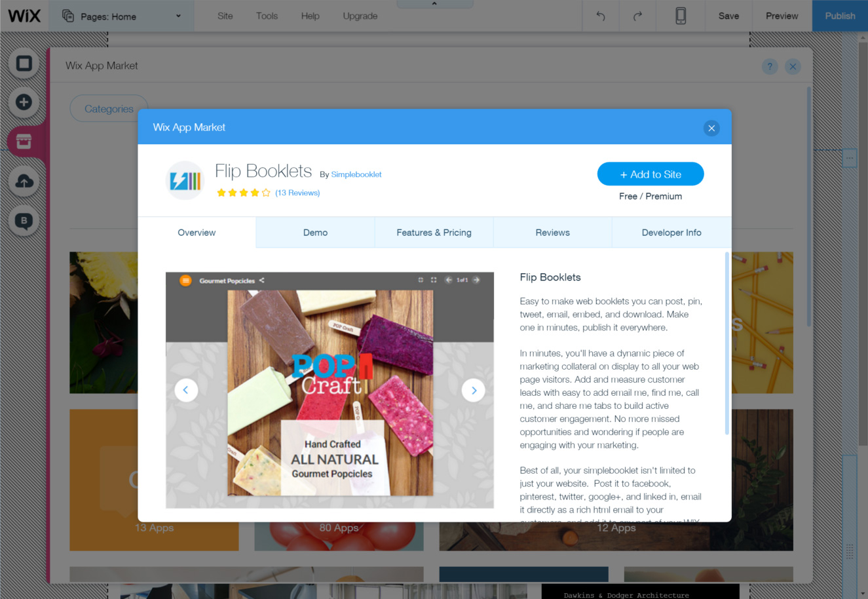
Task: Open the Upgrade menu
Action: [360, 16]
